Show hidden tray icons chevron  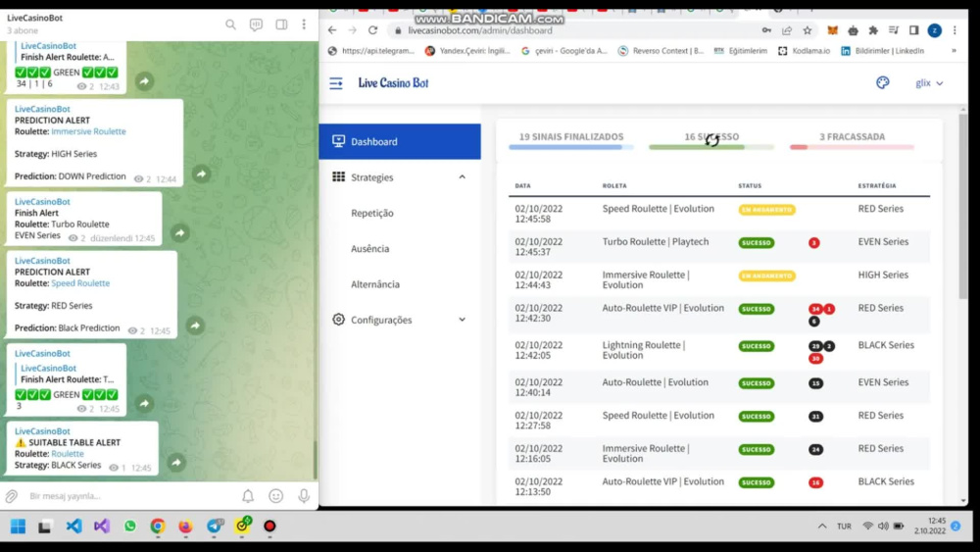point(822,527)
